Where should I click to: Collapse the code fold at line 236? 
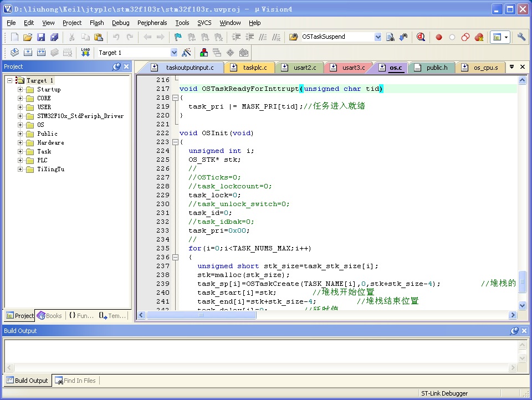coord(176,257)
